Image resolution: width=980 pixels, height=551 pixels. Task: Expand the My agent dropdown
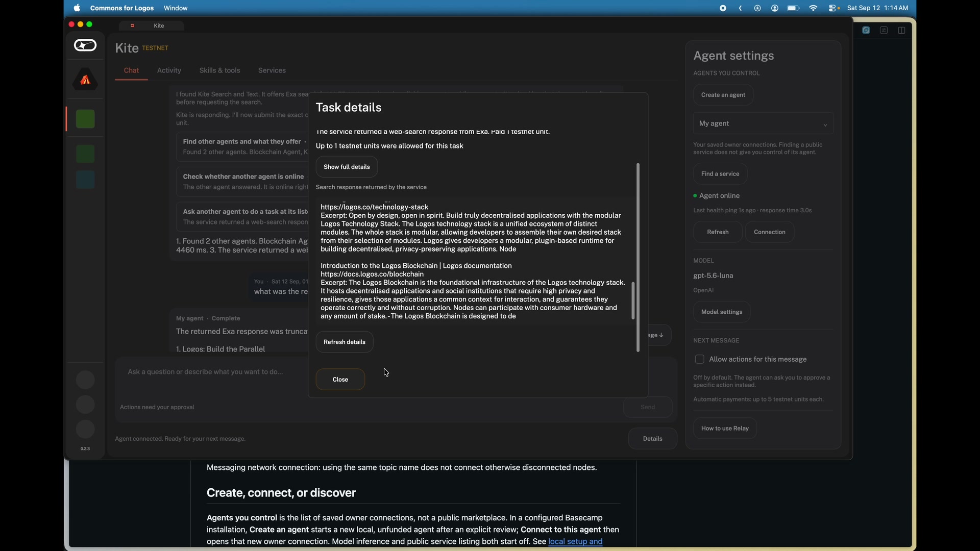point(763,124)
